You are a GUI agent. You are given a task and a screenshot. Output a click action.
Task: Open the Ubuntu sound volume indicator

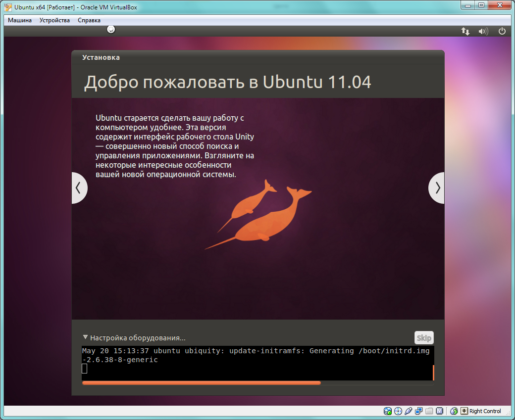coord(483,31)
